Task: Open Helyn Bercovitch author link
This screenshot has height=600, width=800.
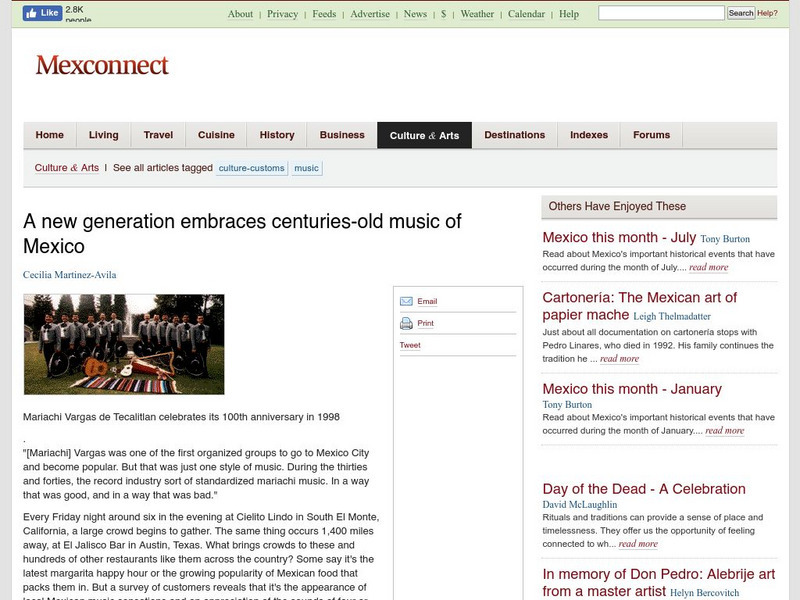Action: [704, 593]
